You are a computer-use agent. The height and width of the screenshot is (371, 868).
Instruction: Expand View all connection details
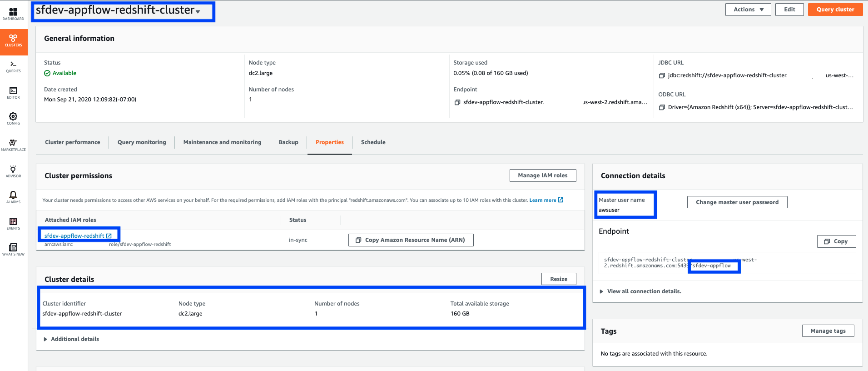[640, 291]
